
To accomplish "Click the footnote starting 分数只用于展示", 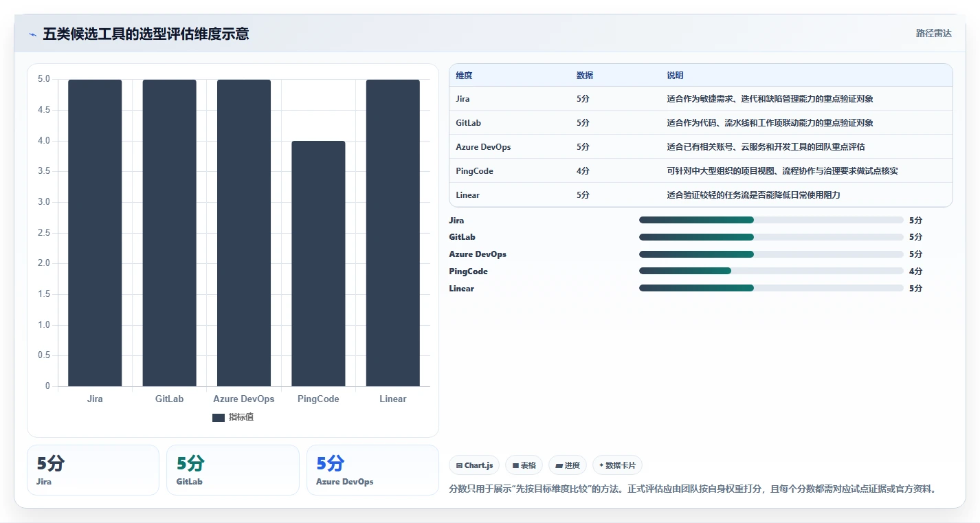I will [693, 489].
